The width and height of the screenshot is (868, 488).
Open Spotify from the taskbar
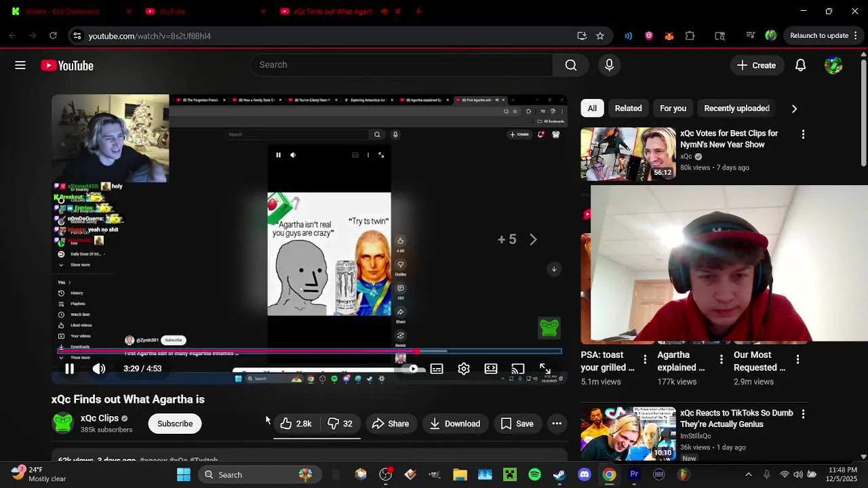(534, 474)
